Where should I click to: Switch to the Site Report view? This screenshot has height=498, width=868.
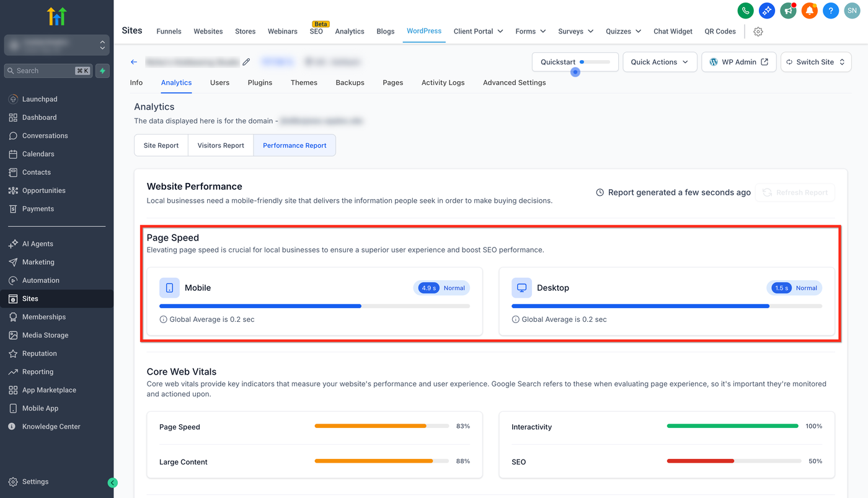161,145
